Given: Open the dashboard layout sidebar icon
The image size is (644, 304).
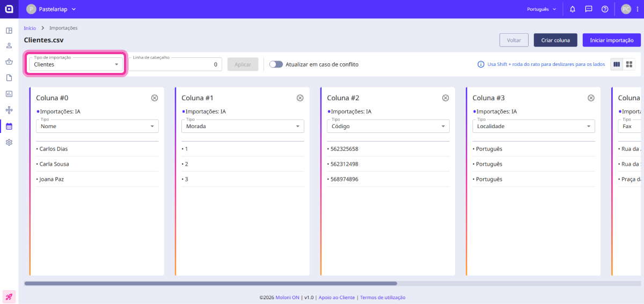Looking at the screenshot, I should 9,30.
